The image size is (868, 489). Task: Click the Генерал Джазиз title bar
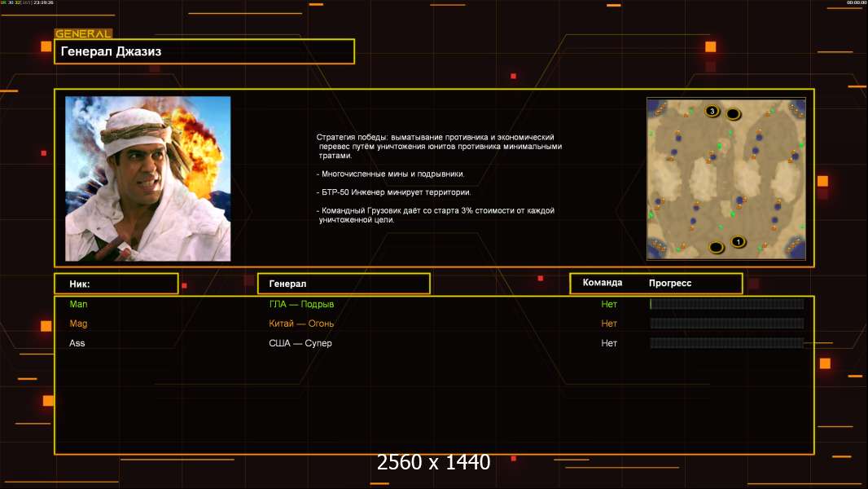[x=204, y=51]
